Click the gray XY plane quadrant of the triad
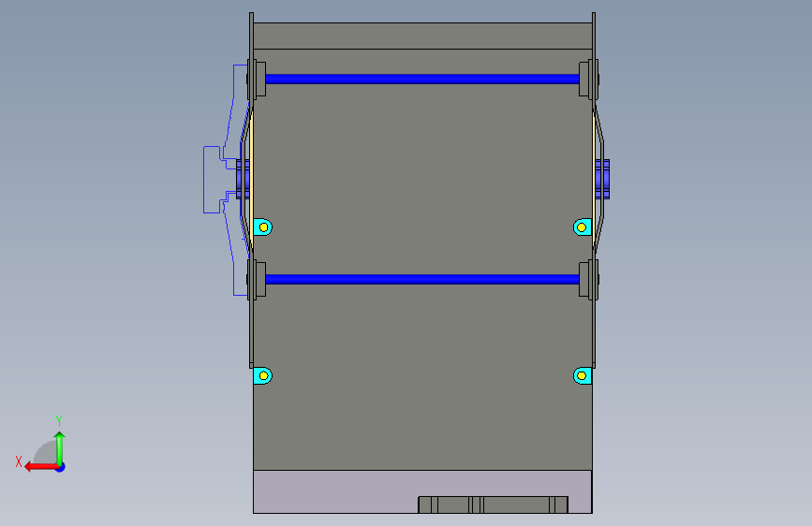This screenshot has width=812, height=526. 47,454
